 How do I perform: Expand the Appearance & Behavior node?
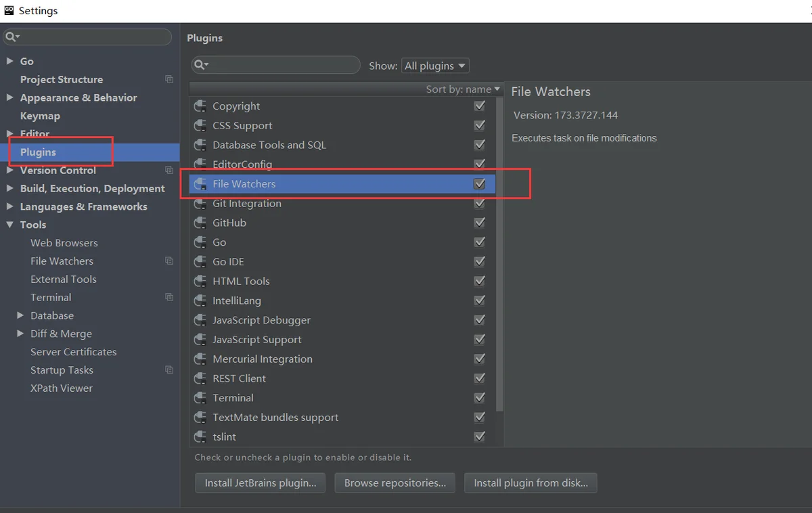(x=9, y=97)
